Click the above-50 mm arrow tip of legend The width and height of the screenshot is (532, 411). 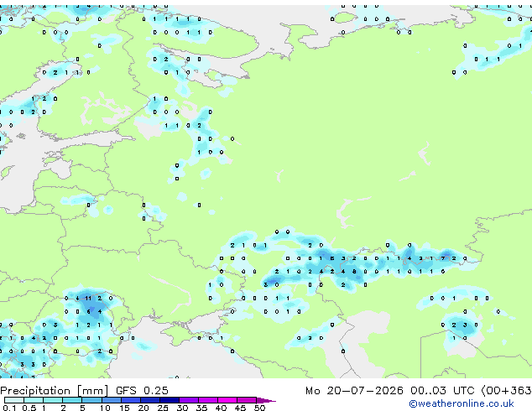coord(266,401)
